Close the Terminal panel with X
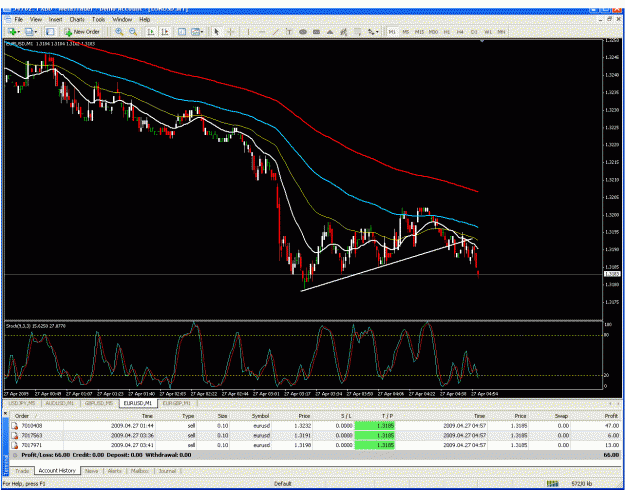 6,415
